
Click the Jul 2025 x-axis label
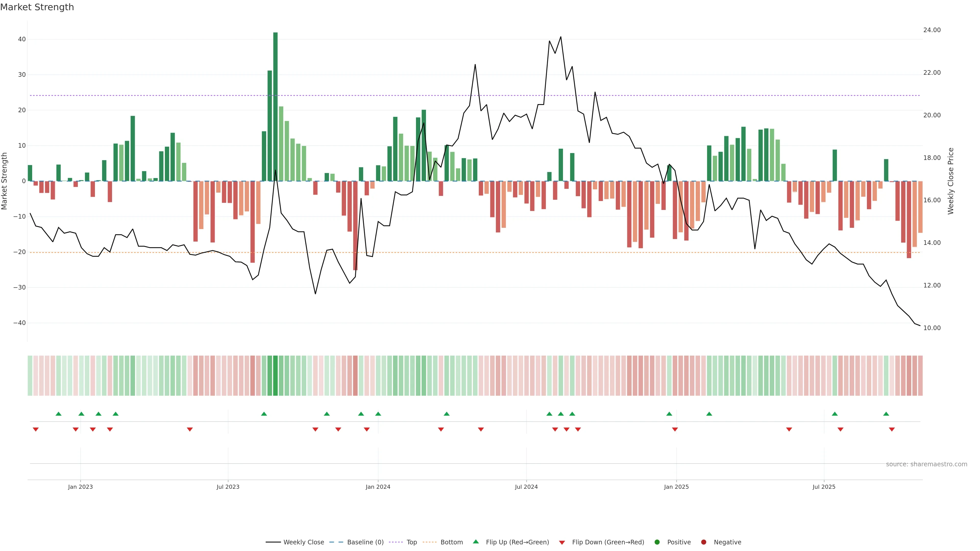point(824,487)
